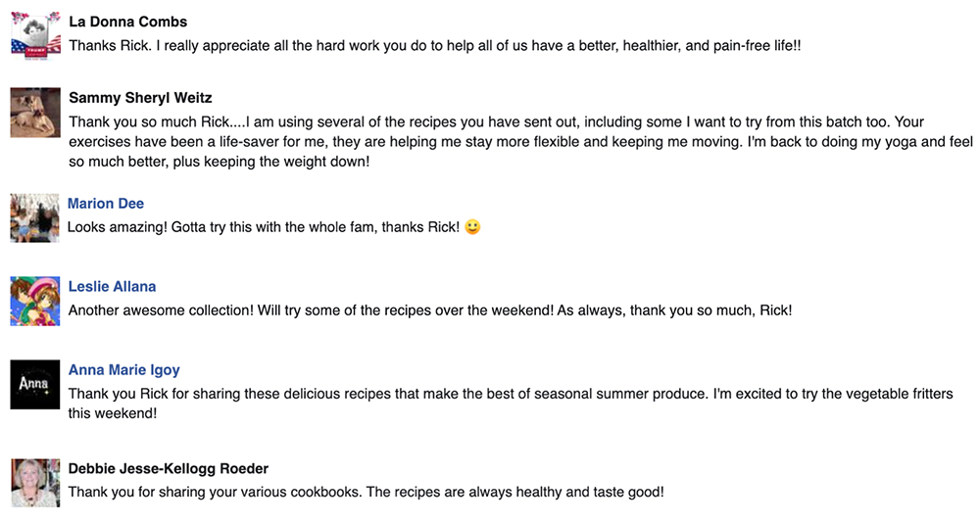Click La Donna Combs' comment about pain-free life

435,46
